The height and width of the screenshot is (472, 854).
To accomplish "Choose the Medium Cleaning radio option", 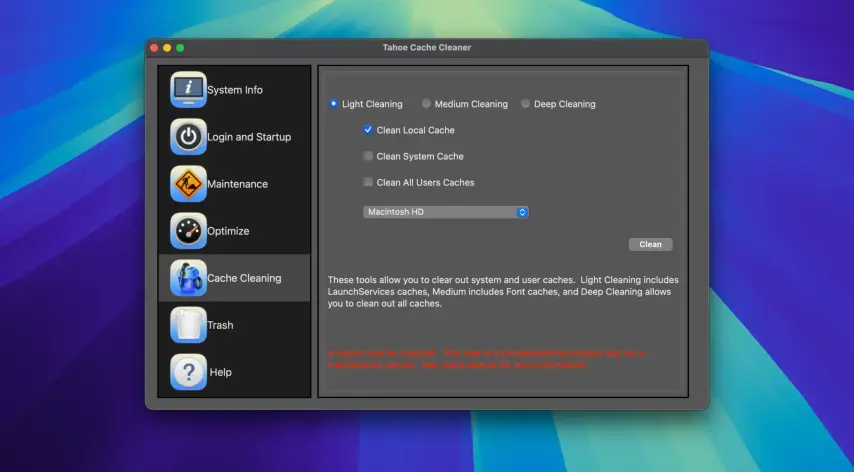I will pos(426,104).
